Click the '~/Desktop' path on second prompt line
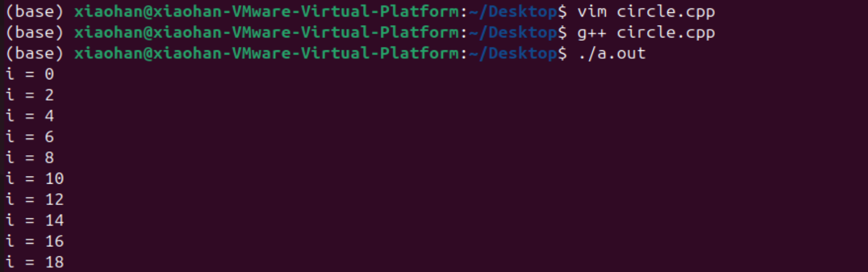This screenshot has height=272, width=868. 513,32
